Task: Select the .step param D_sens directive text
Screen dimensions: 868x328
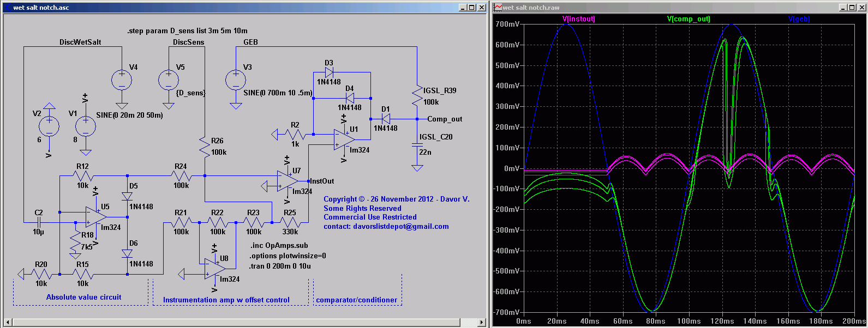Action: click(187, 31)
